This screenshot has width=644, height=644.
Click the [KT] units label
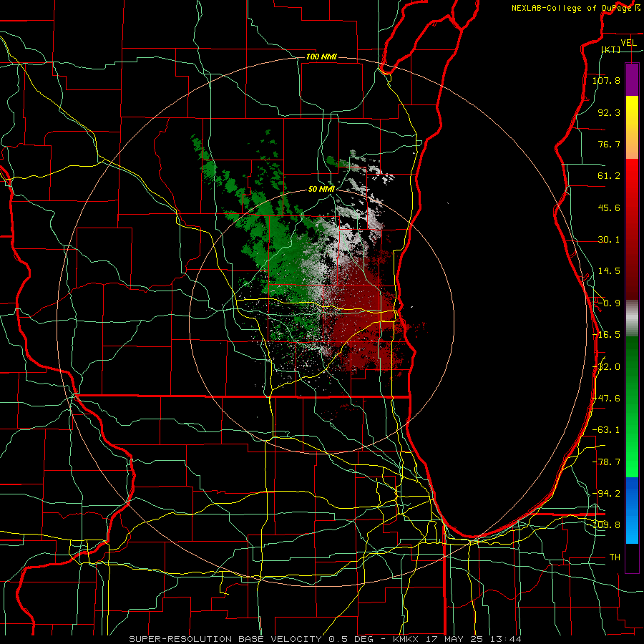click(611, 49)
